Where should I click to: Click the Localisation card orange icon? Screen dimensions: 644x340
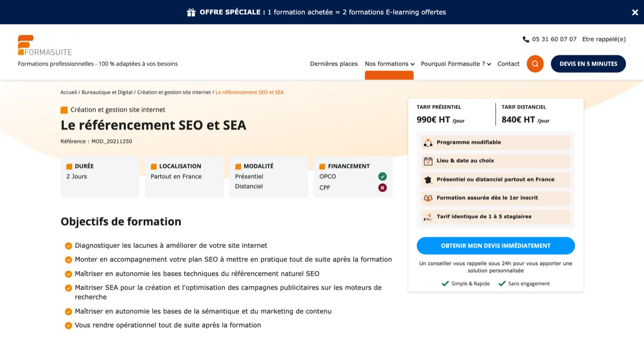153,166
